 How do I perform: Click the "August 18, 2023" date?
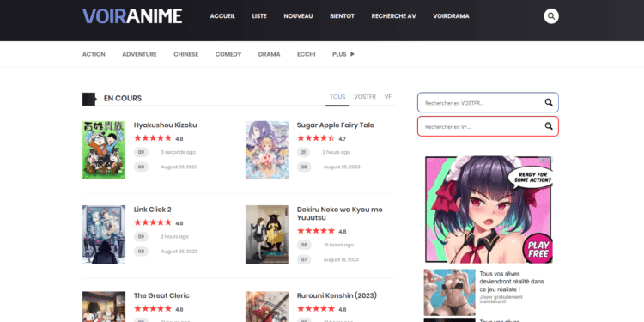pyautogui.click(x=341, y=260)
